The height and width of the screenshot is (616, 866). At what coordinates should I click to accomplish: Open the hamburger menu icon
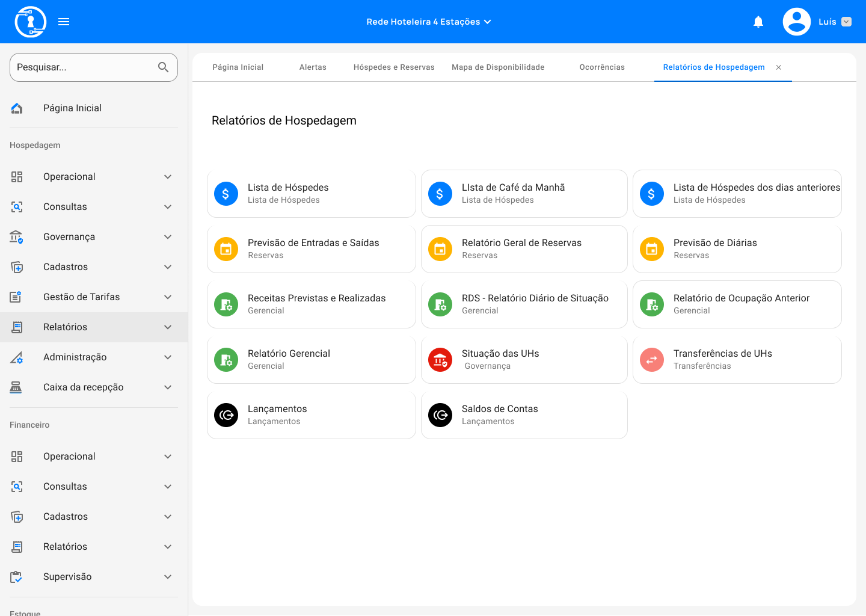64,22
